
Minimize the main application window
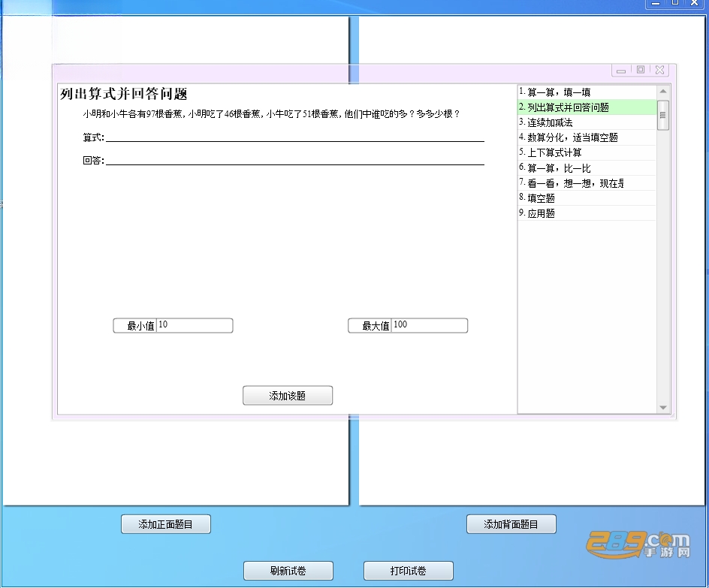click(656, 3)
